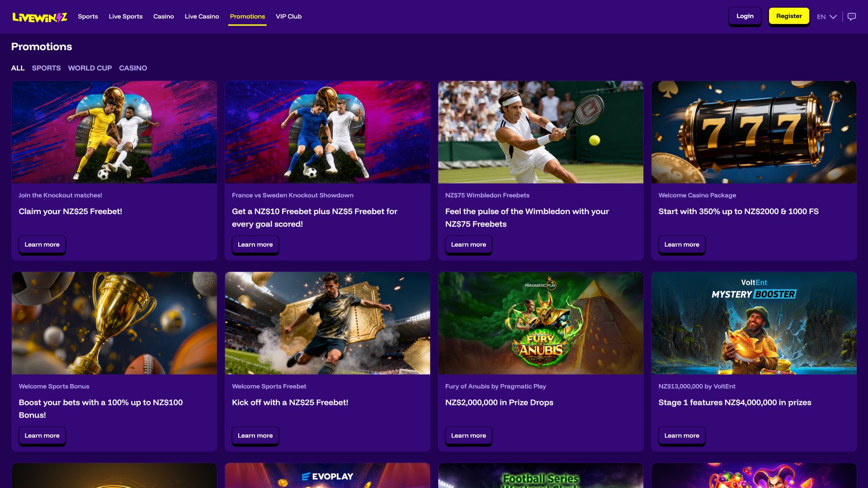Open the France vs Sweden banner image

[327, 132]
